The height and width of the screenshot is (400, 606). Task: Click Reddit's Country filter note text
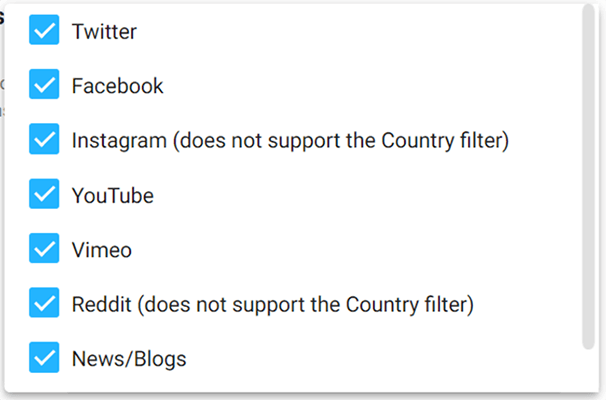coord(304,303)
